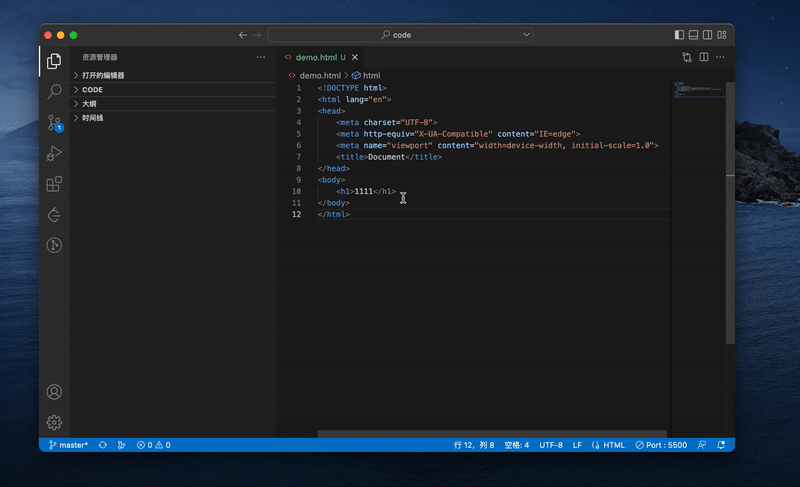Click Port : 5500 Live Server button

point(661,445)
